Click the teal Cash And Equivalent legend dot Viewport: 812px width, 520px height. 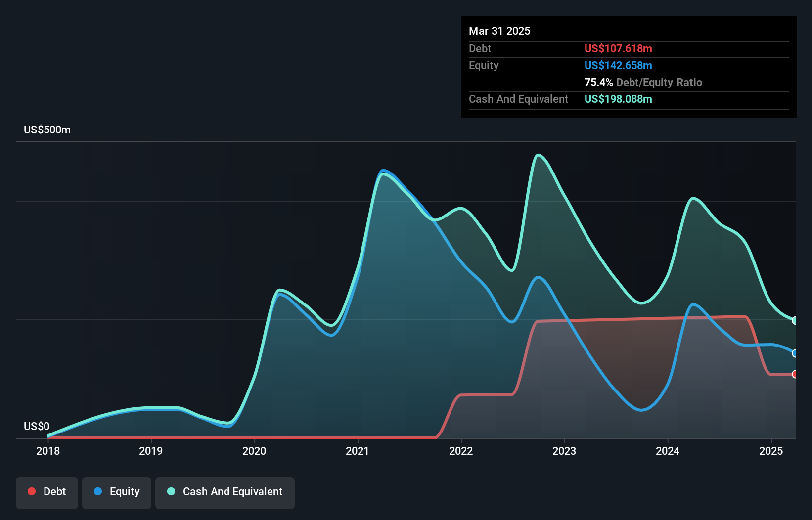pos(171,491)
